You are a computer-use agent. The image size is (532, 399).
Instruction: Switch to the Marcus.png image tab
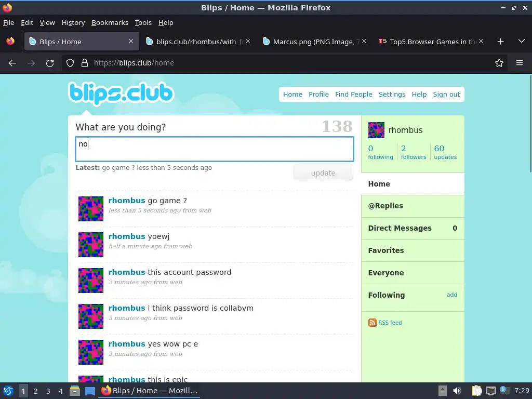(314, 42)
